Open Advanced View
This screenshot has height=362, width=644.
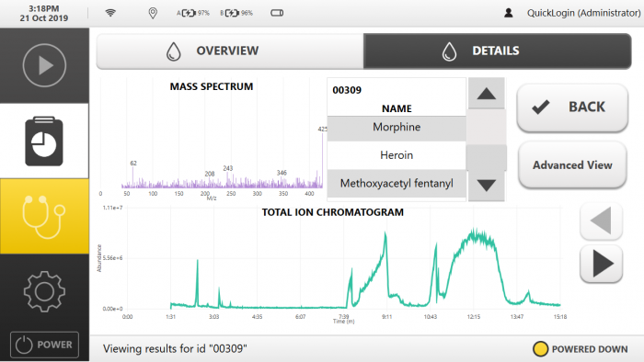pyautogui.click(x=572, y=164)
